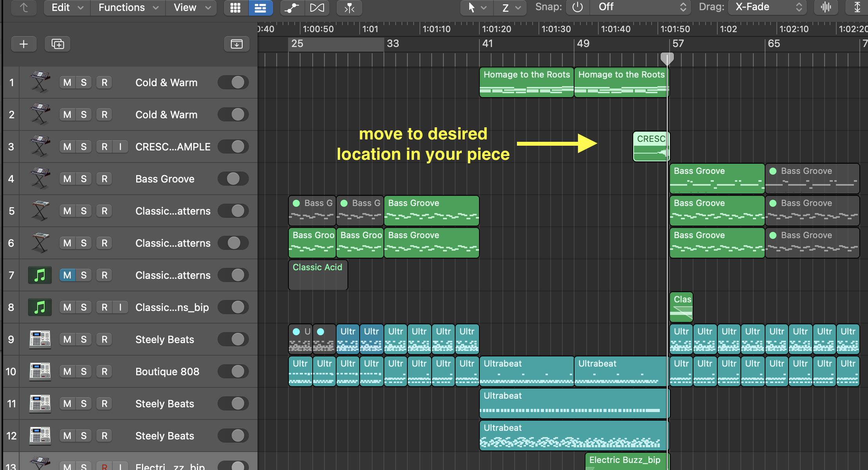Viewport: 868px width, 470px height.
Task: Click the Flex show/hide icon
Action: [x=317, y=7]
